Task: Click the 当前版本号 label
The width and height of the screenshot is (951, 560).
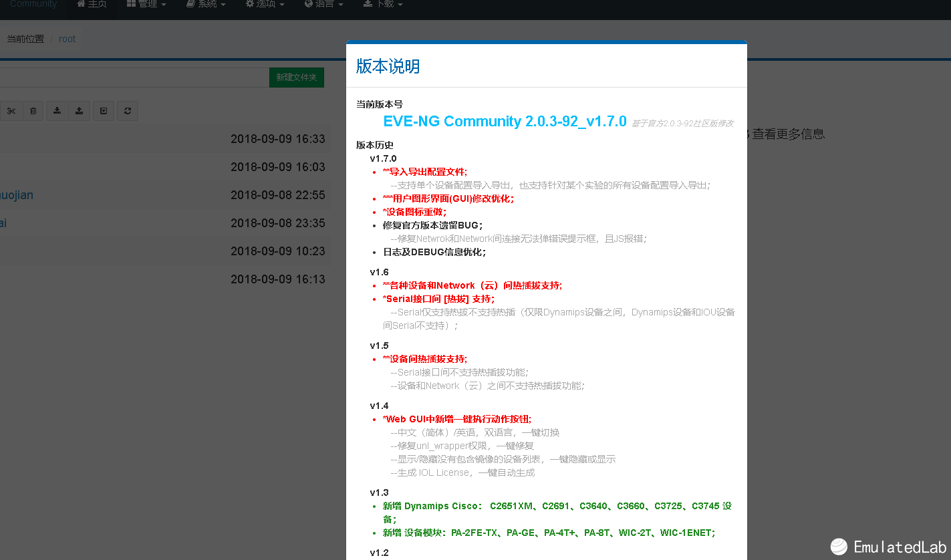Action: pos(380,104)
